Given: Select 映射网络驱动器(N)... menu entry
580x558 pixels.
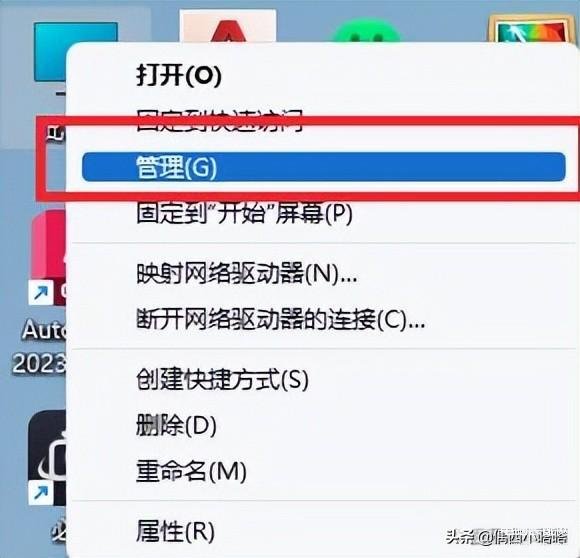Looking at the screenshot, I should 247,273.
